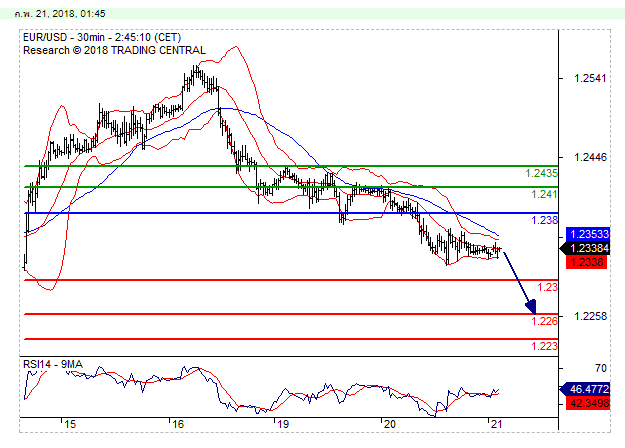The width and height of the screenshot is (625, 448).
Task: Click the RSI MA value tag 42.3498
Action: coord(588,403)
